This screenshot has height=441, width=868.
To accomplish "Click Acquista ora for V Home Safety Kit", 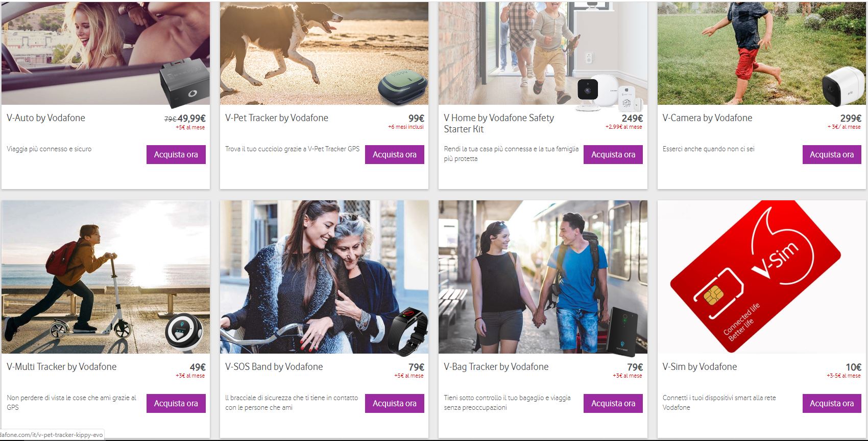I will (x=613, y=154).
